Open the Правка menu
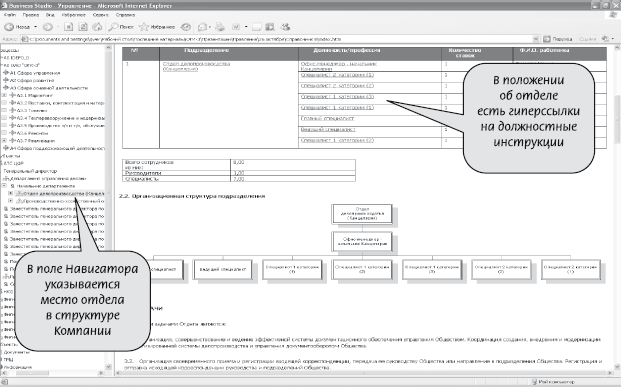 point(30,15)
